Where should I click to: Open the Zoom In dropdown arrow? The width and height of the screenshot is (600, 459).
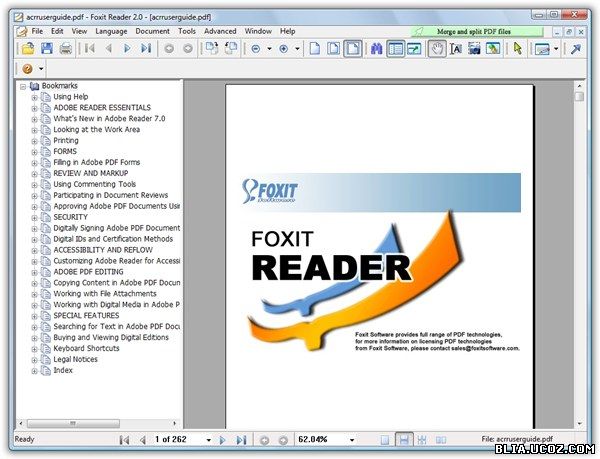[x=297, y=49]
